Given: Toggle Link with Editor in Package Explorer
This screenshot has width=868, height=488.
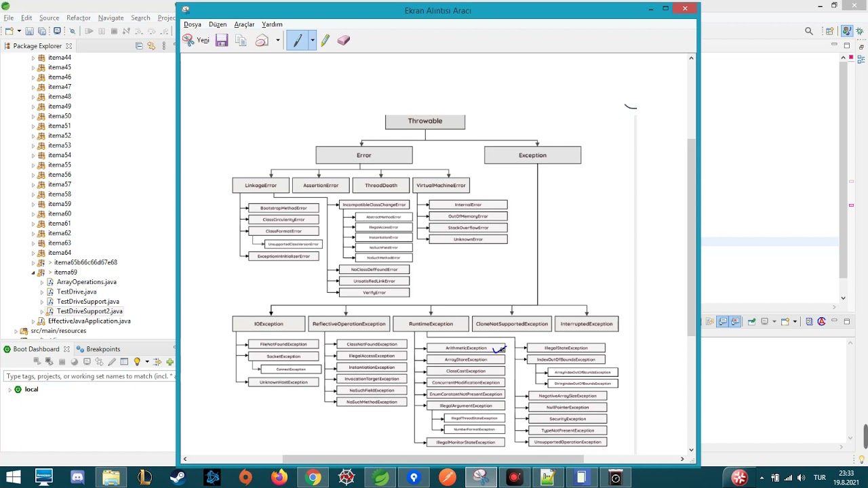Looking at the screenshot, I should pyautogui.click(x=151, y=46).
